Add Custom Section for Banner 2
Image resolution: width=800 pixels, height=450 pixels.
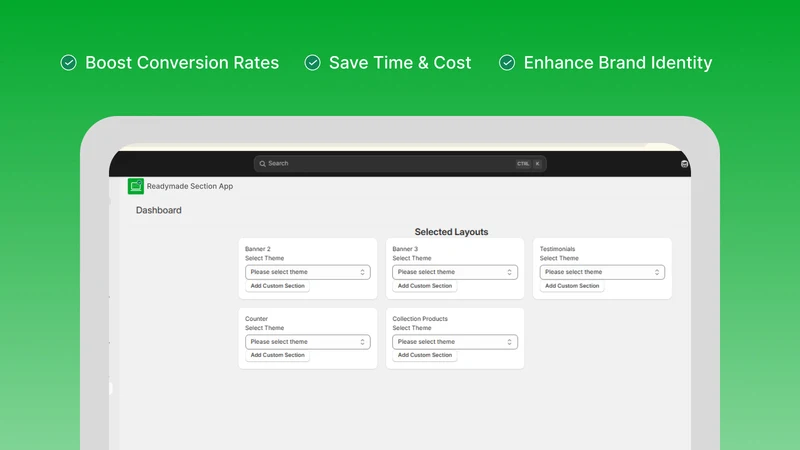(x=278, y=286)
